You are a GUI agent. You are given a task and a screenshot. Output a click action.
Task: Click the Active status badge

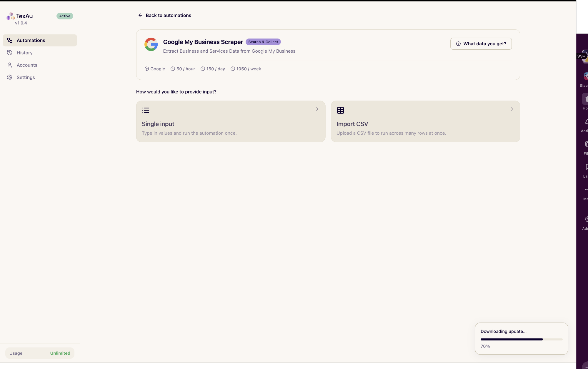point(65,16)
